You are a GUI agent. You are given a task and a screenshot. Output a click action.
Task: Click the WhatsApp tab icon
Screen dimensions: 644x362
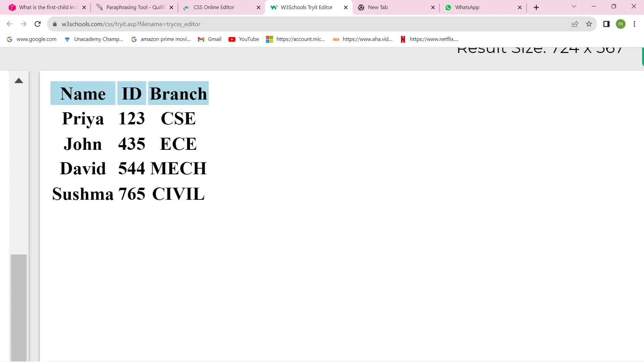click(x=448, y=7)
